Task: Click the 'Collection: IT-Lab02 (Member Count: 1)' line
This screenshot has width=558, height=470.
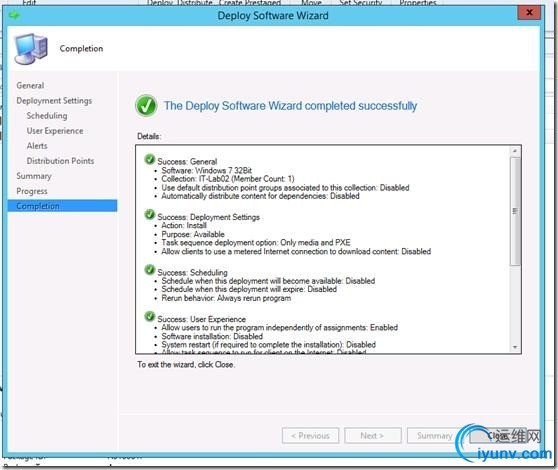Action: [228, 179]
